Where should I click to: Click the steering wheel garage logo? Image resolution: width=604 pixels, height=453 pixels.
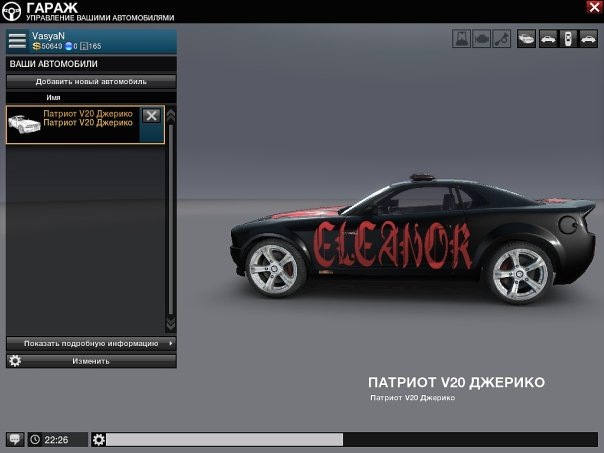pos(13,11)
